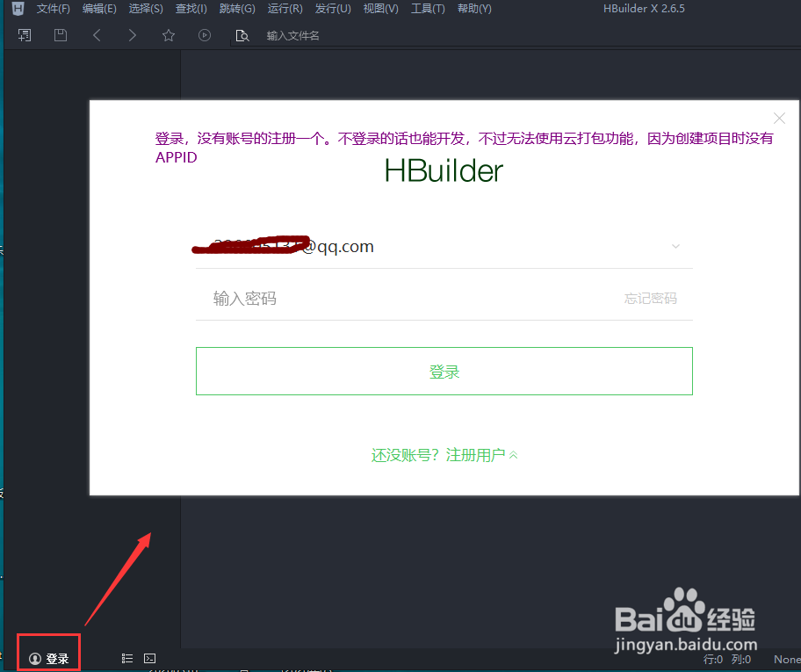The width and height of the screenshot is (801, 672).
Task: Open the 跳转(G) menu
Action: 237,9
